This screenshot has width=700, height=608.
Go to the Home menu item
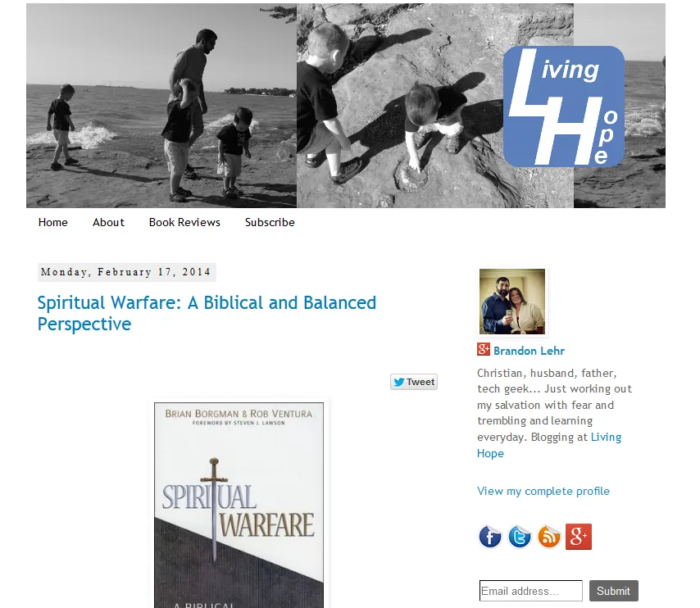point(53,222)
